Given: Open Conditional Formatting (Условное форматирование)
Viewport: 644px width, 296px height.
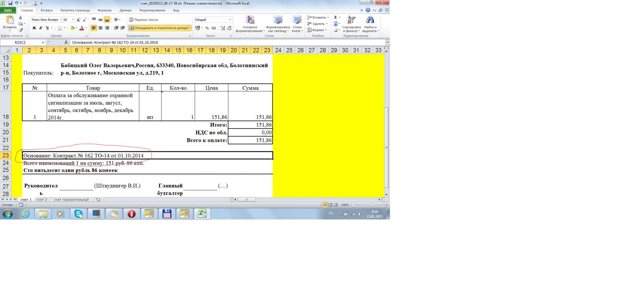Looking at the screenshot, I should 250,25.
